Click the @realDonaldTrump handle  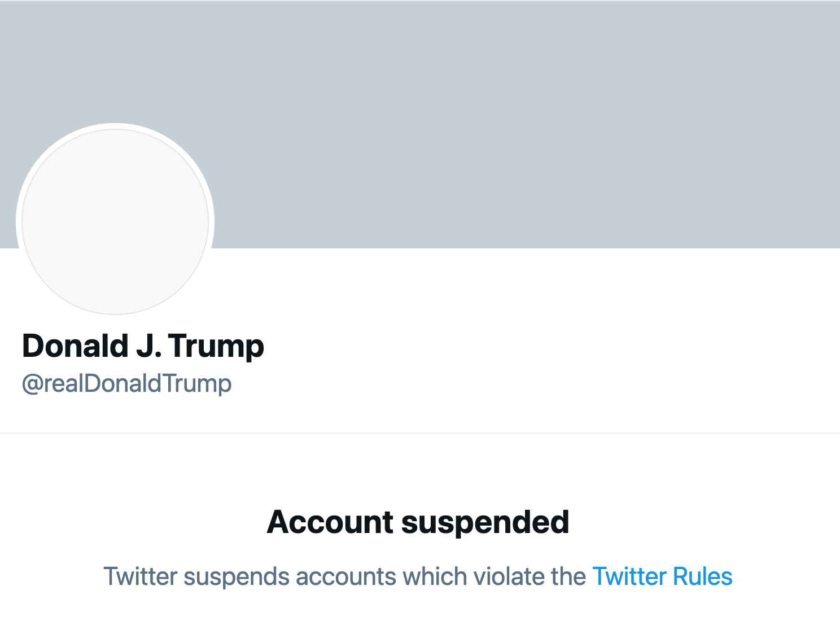pos(126,383)
